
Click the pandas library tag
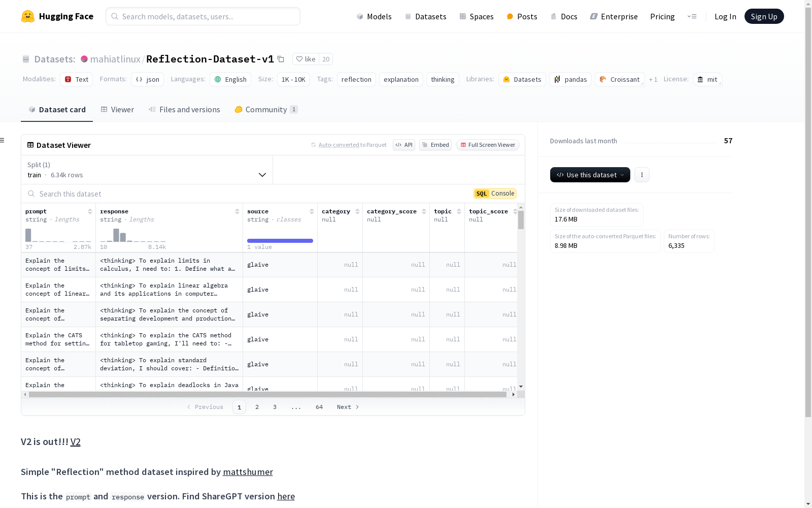pos(570,79)
